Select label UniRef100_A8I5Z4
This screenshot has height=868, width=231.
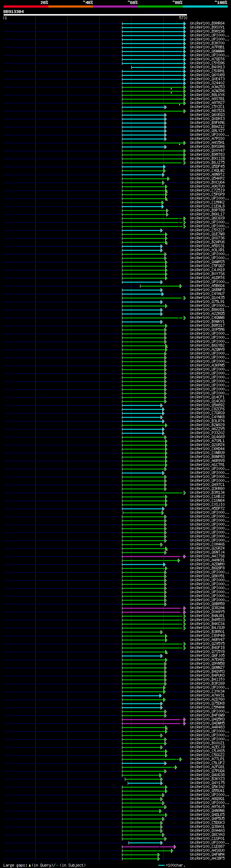click(x=207, y=111)
